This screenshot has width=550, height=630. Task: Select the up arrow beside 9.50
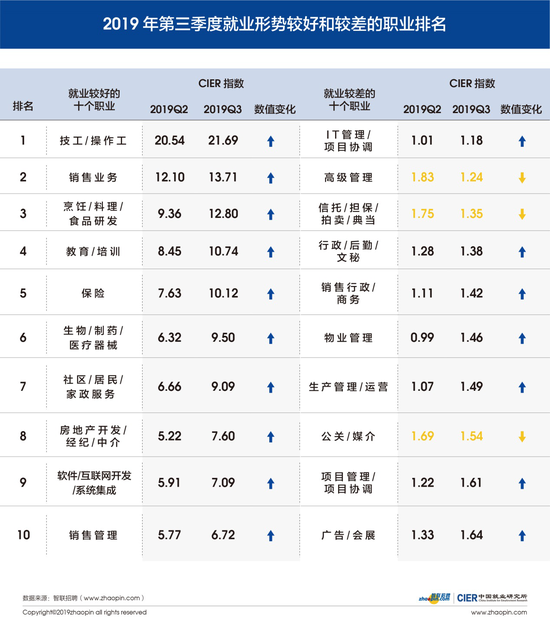(271, 339)
